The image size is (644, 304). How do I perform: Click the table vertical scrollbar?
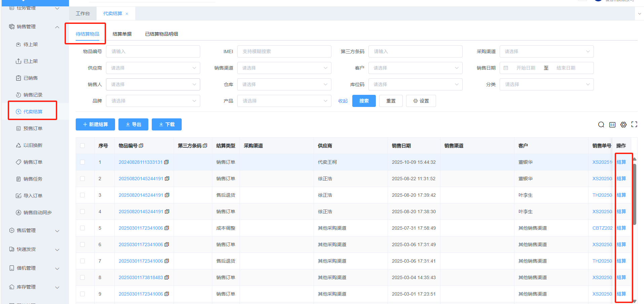tap(634, 193)
